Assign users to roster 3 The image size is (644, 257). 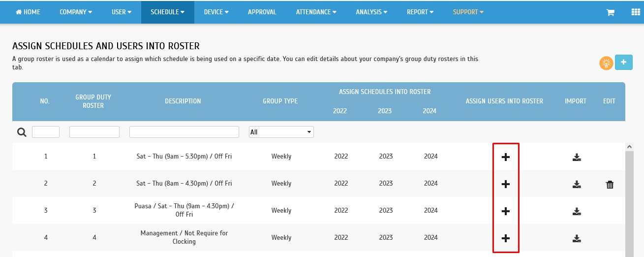505,211
